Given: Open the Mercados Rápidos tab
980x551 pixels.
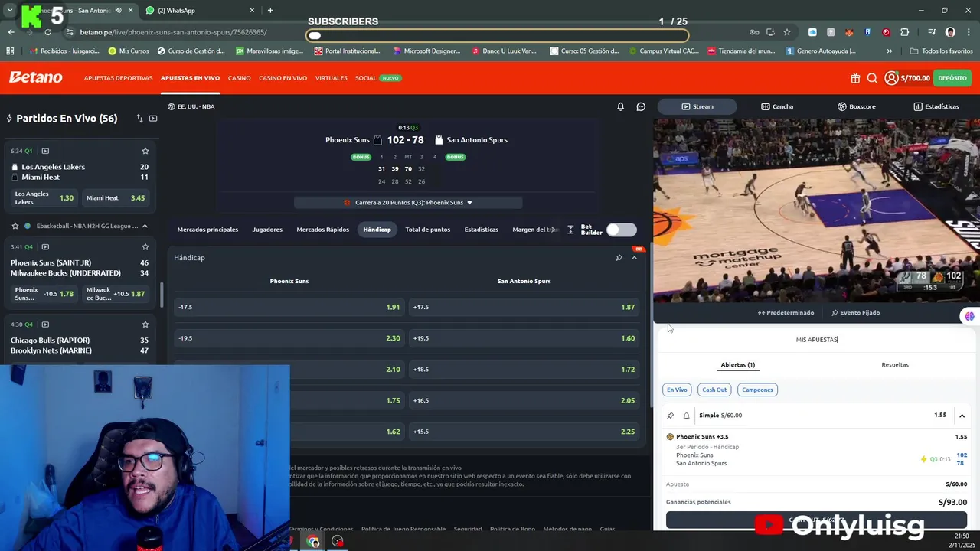Looking at the screenshot, I should 322,230.
